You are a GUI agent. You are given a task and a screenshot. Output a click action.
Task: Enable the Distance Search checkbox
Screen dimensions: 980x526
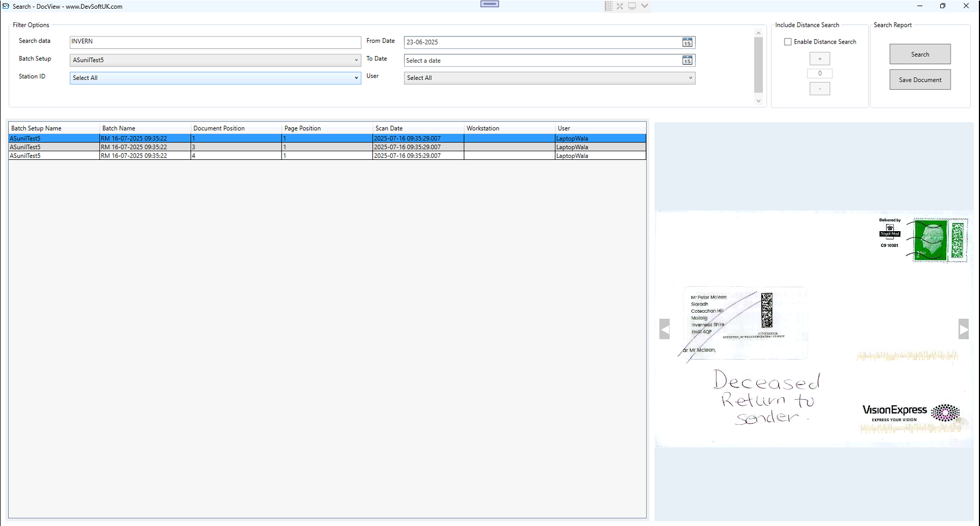point(788,41)
